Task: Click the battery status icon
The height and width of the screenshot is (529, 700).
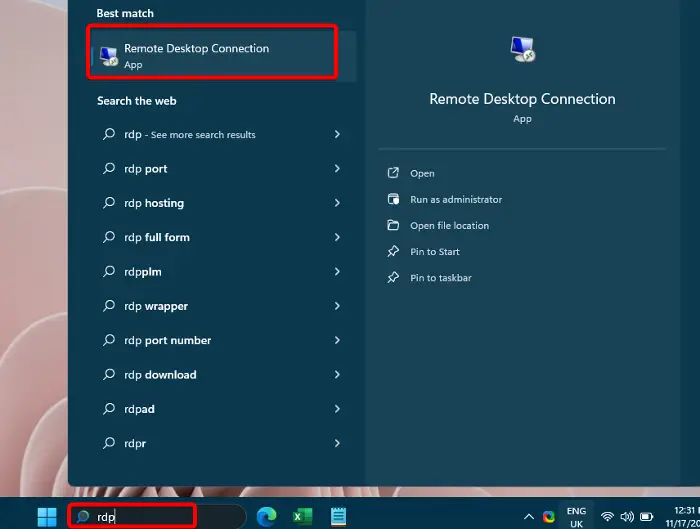Action: point(646,517)
